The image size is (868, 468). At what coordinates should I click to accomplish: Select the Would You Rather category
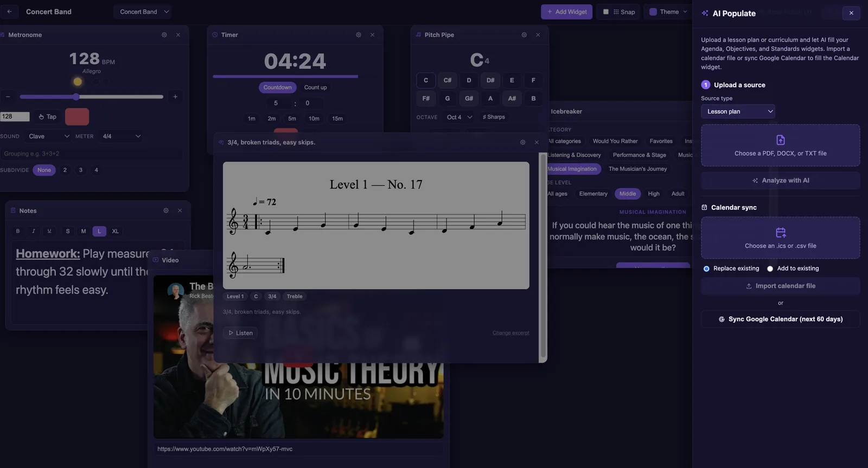click(615, 141)
